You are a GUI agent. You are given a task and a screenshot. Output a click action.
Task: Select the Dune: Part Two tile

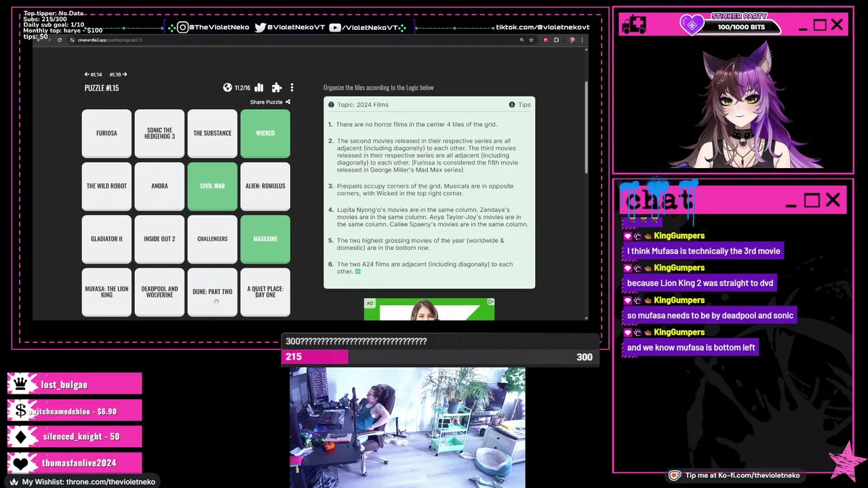pos(212,291)
